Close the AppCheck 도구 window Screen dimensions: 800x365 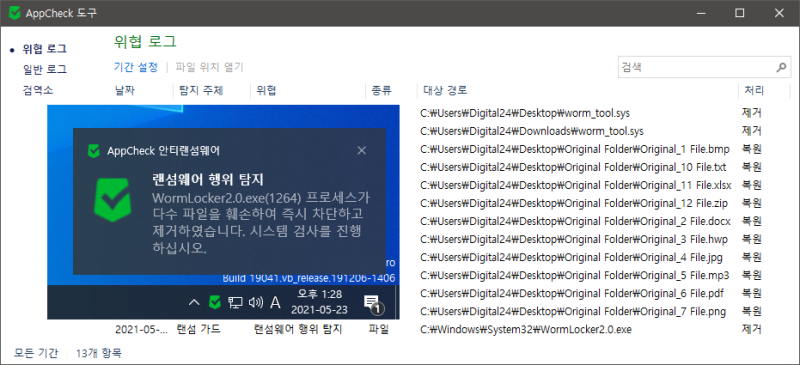click(x=779, y=13)
